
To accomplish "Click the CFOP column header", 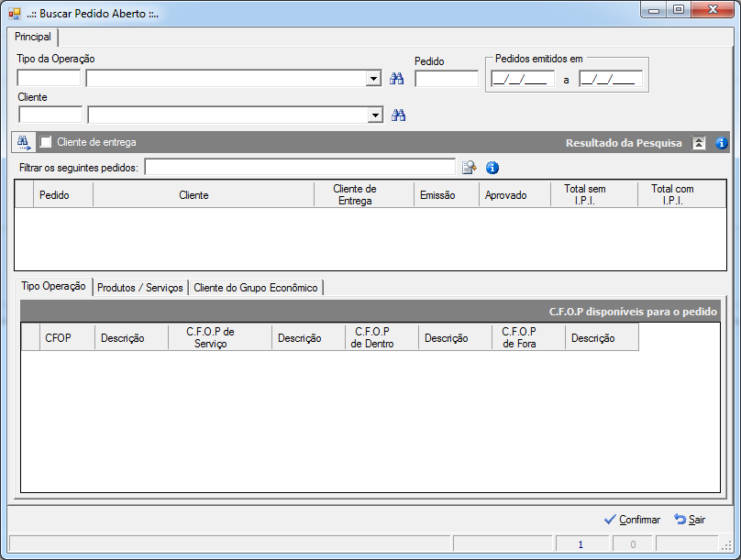I will click(x=67, y=337).
